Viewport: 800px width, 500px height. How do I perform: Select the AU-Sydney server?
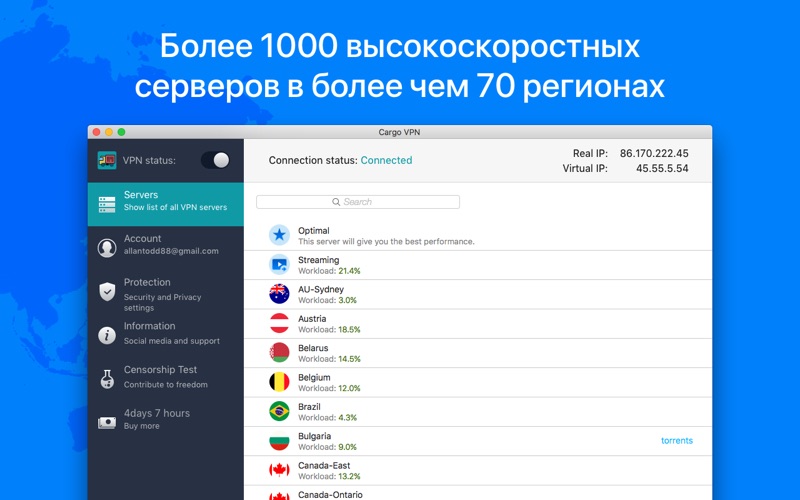pos(478,294)
